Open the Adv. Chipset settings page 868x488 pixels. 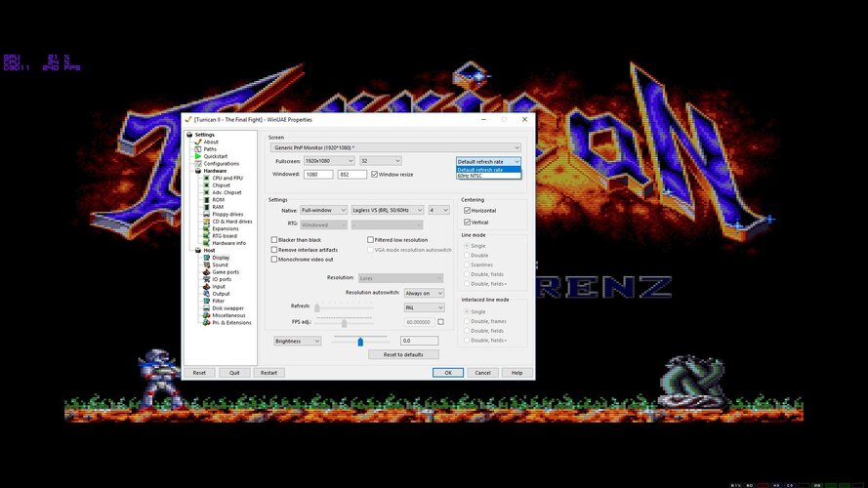coord(227,192)
